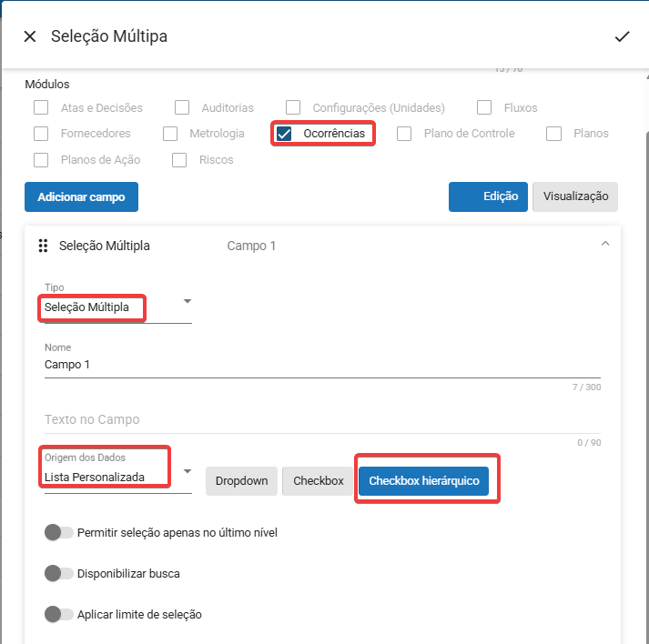
Task: Click the Texto no Campo input field
Action: pos(322,420)
